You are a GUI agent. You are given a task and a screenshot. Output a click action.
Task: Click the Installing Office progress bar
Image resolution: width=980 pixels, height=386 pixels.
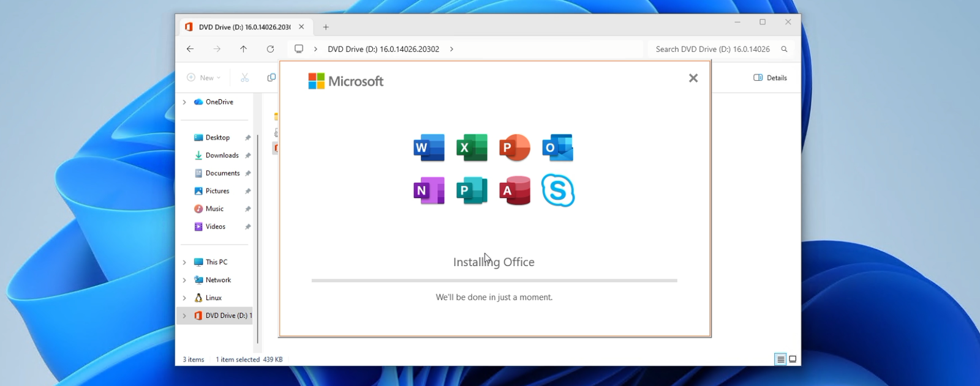[494, 281]
